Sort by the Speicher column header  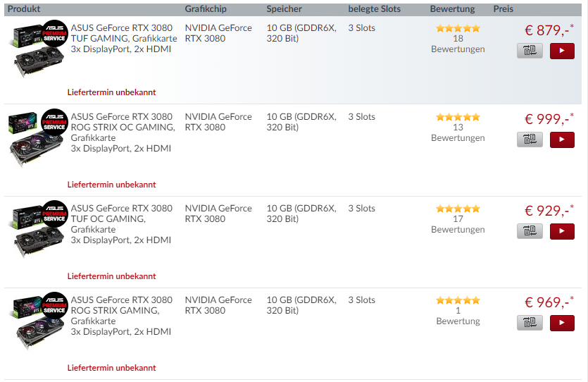284,9
